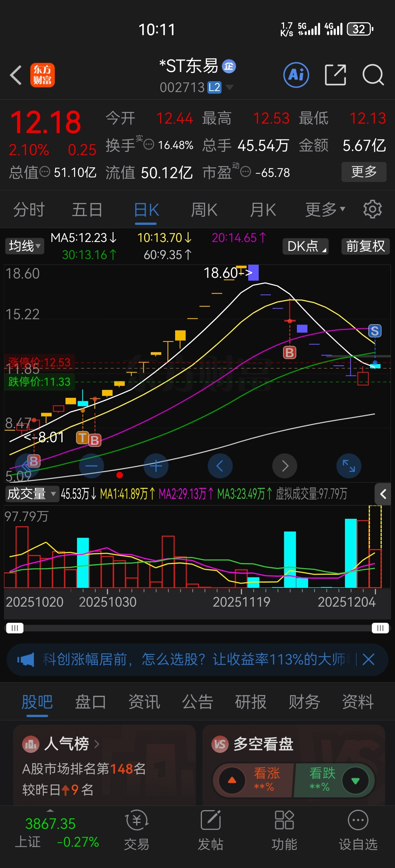Tap the blue S sell marker
395x868 pixels.
coord(375,331)
